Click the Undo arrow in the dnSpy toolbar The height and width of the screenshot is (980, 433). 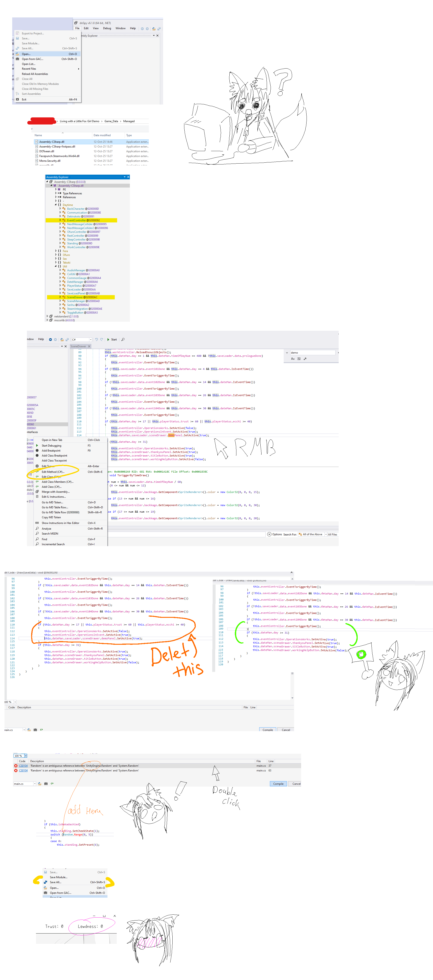(97, 339)
